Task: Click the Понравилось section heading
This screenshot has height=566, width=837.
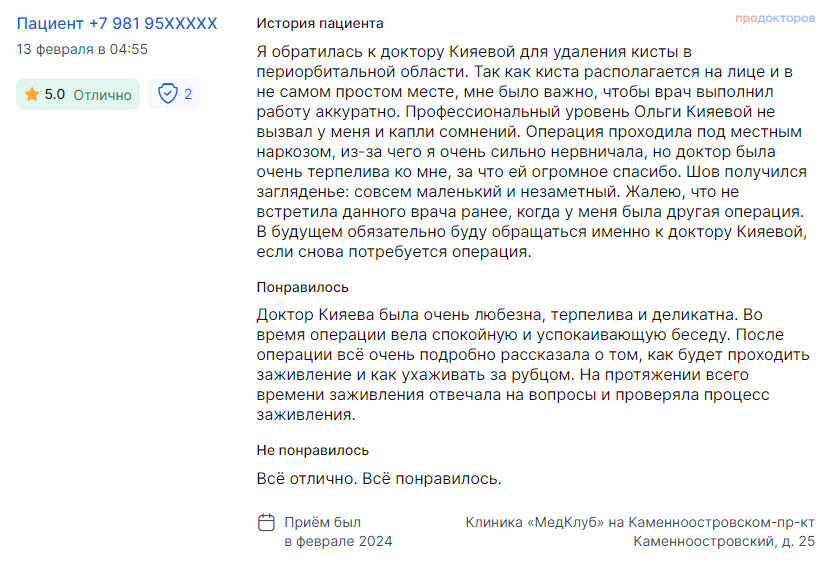Action: tap(303, 287)
